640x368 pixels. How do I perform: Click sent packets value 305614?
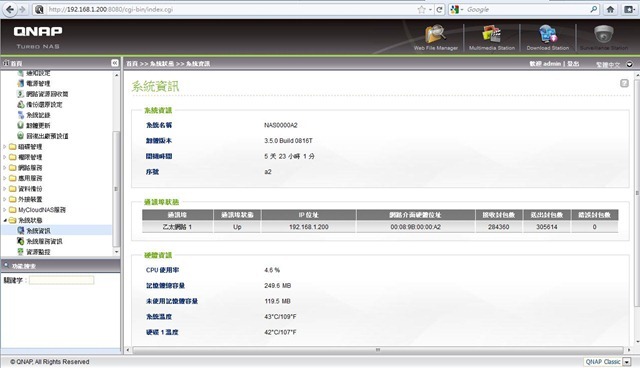pyautogui.click(x=547, y=227)
